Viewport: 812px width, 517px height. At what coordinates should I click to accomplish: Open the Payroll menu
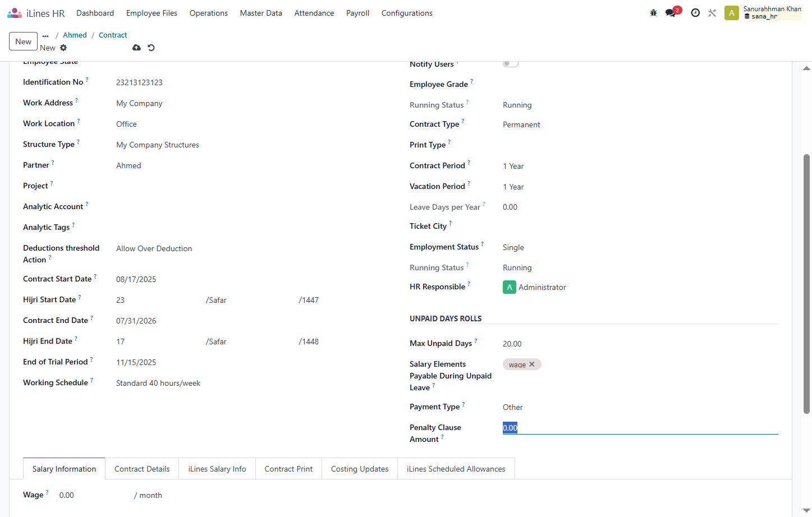[357, 13]
